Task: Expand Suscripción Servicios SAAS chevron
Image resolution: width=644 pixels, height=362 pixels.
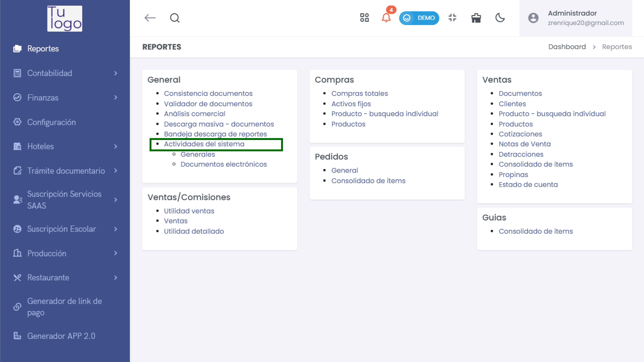Action: [116, 200]
